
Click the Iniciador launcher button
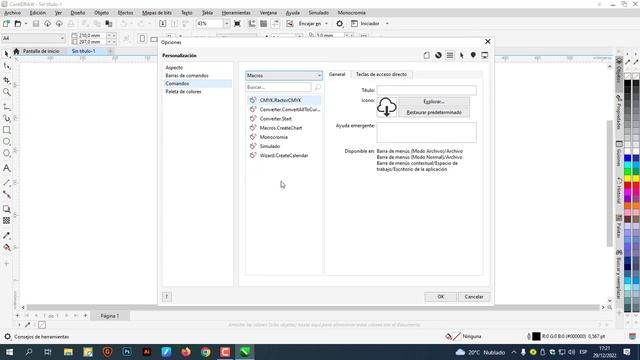365,24
